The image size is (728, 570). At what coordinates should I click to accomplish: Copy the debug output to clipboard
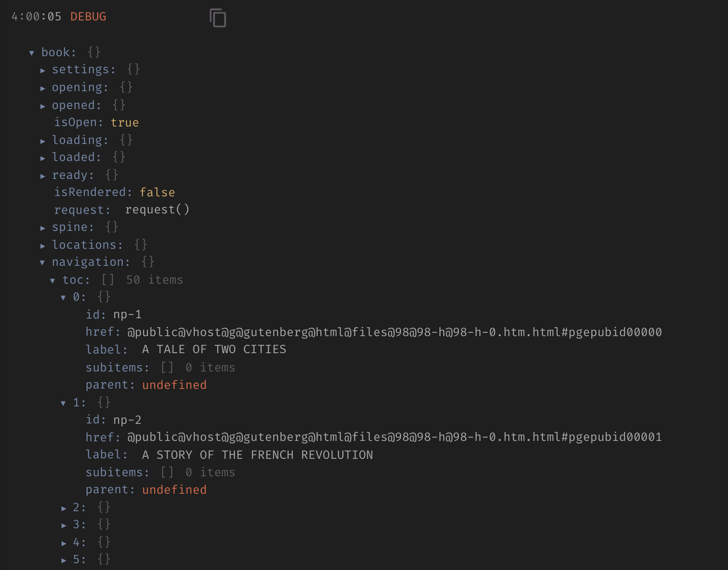click(218, 18)
